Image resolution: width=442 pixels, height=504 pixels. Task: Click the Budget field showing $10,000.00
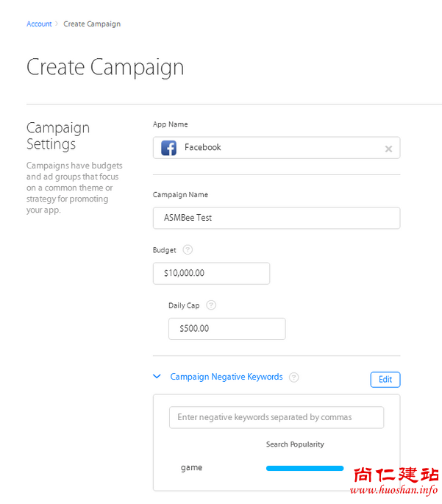pos(211,273)
